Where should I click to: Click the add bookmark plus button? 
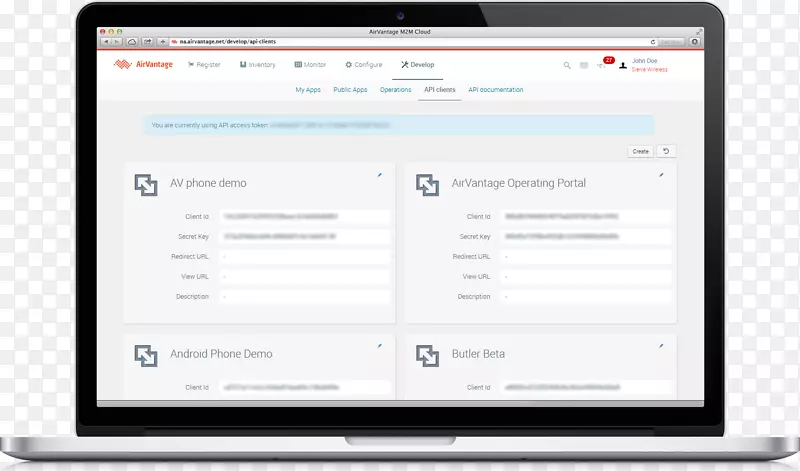click(162, 42)
